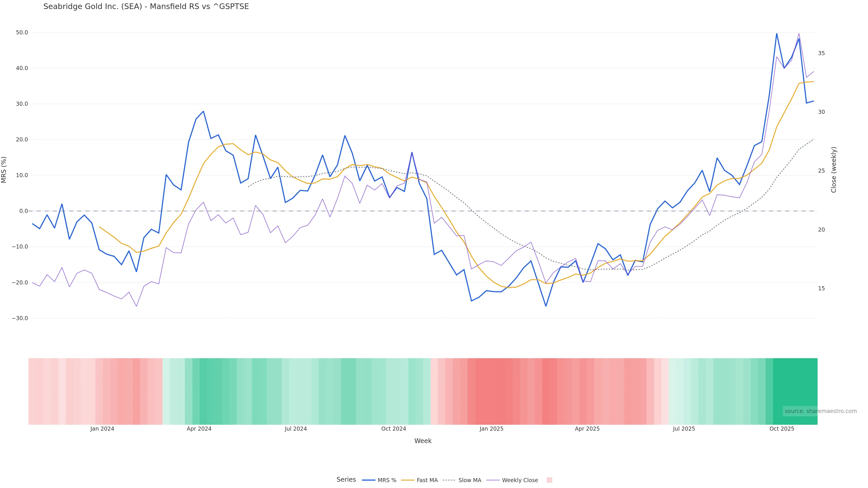This screenshot has width=868, height=488.
Task: Open the sharemaestro.com source link
Action: click(x=821, y=411)
